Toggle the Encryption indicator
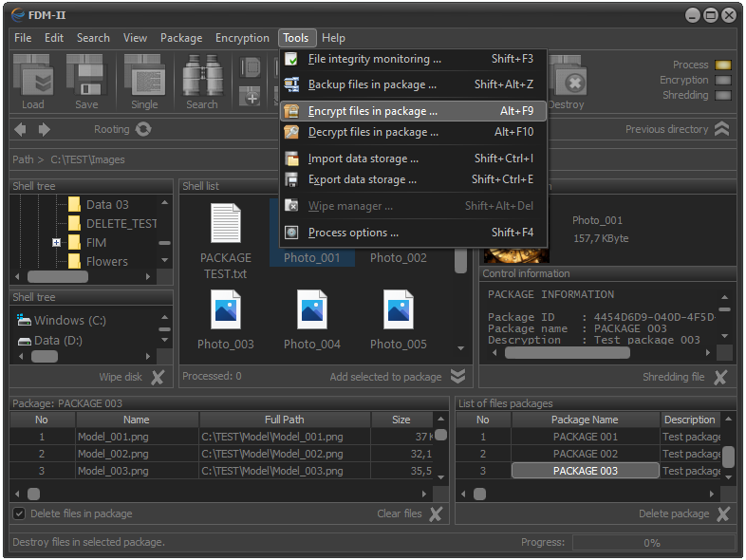The width and height of the screenshot is (746, 560). (722, 80)
